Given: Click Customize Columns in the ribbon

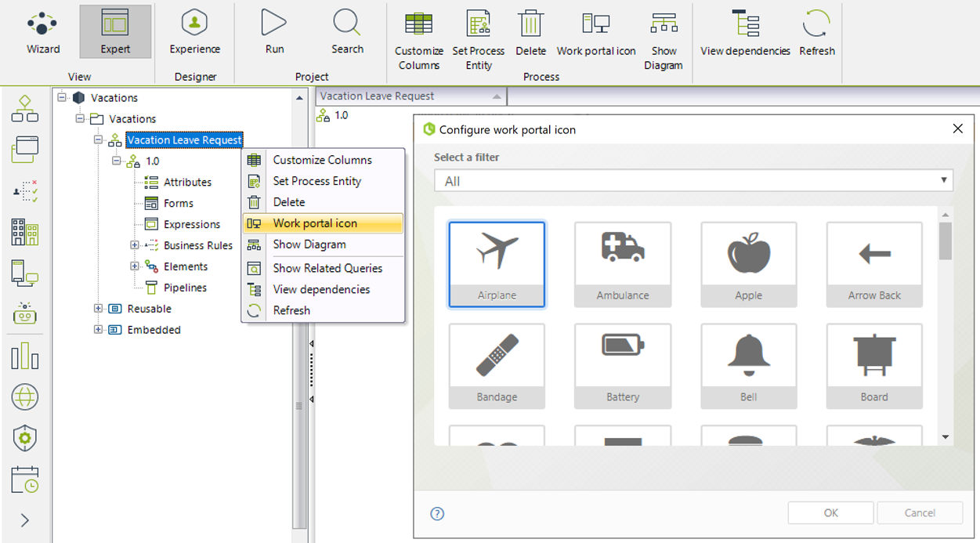Looking at the screenshot, I should (419, 40).
